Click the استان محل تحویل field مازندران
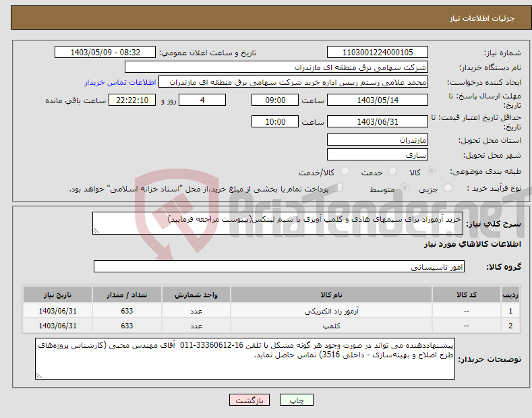 point(378,140)
